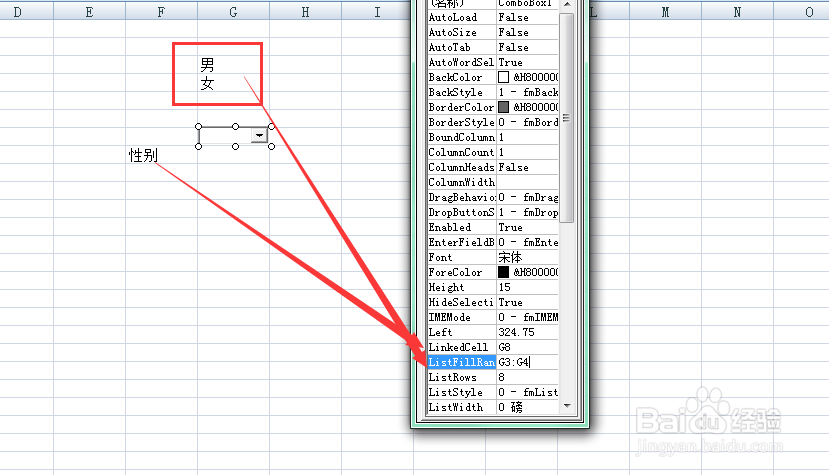Click the properties panel scrollbar thumb
This screenshot has height=475, width=829.
coord(566,118)
